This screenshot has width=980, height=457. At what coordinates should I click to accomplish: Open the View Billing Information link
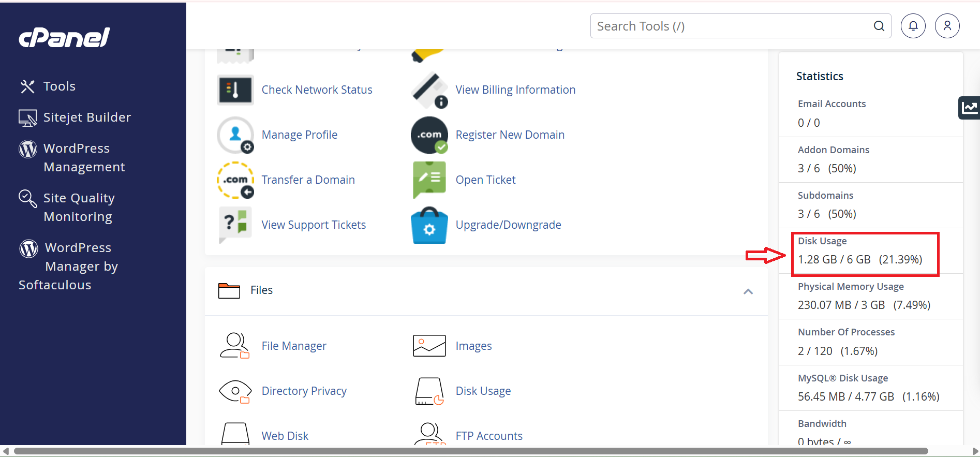pos(515,90)
